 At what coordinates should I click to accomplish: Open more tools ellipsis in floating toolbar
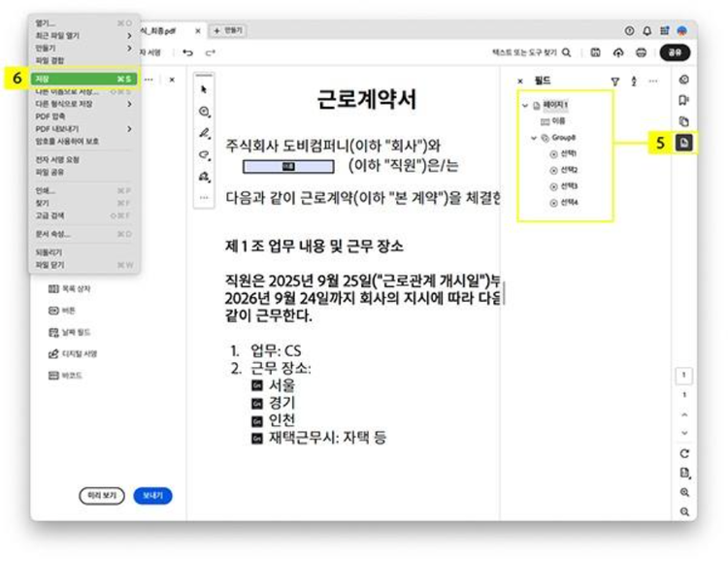point(204,197)
